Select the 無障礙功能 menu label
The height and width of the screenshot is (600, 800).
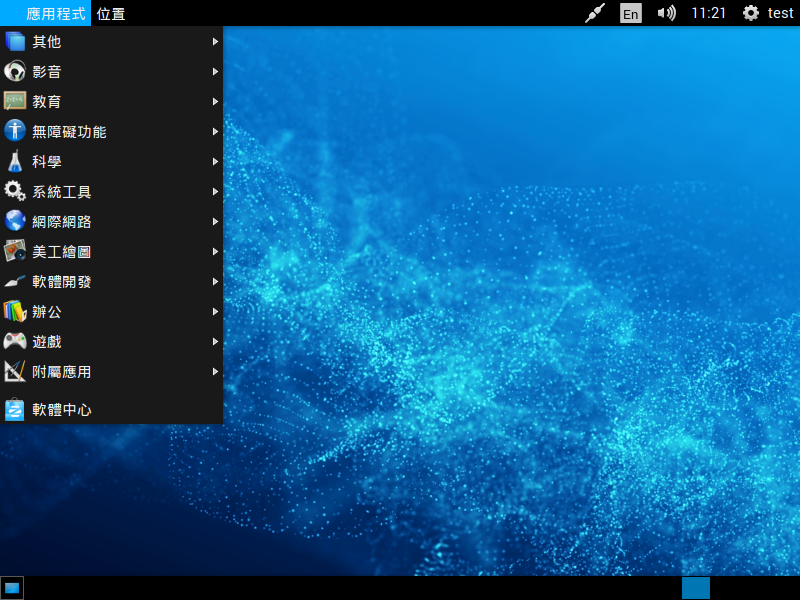[69, 132]
